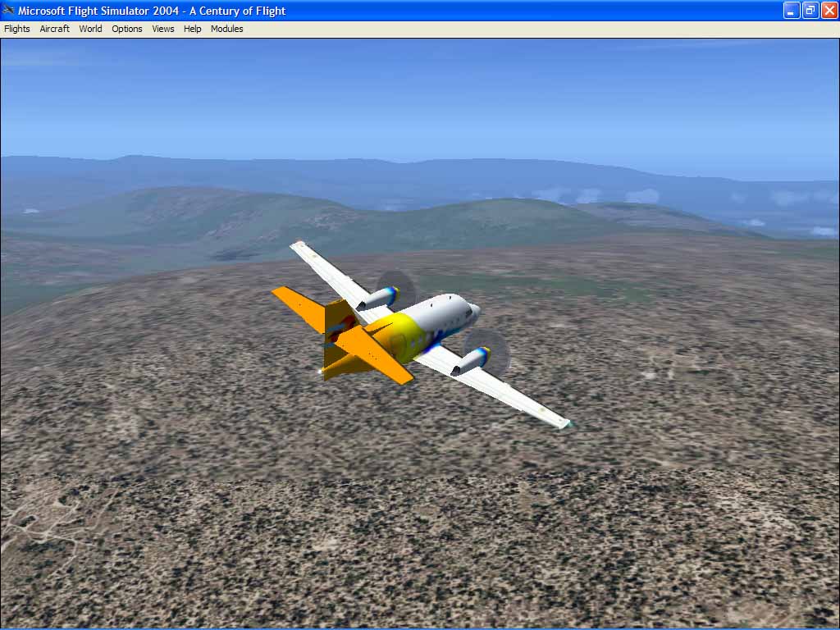Open the Flights menu
Screen dimensions: 840x630
coord(17,29)
